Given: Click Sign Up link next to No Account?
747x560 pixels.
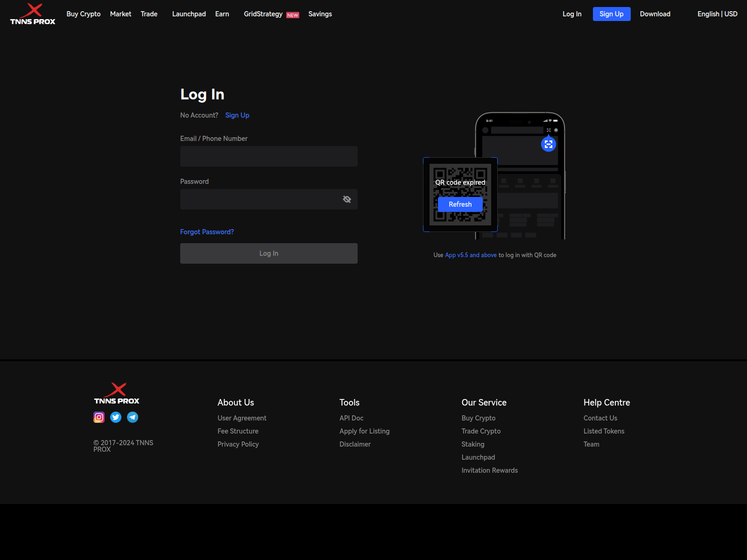Looking at the screenshot, I should 237,115.
